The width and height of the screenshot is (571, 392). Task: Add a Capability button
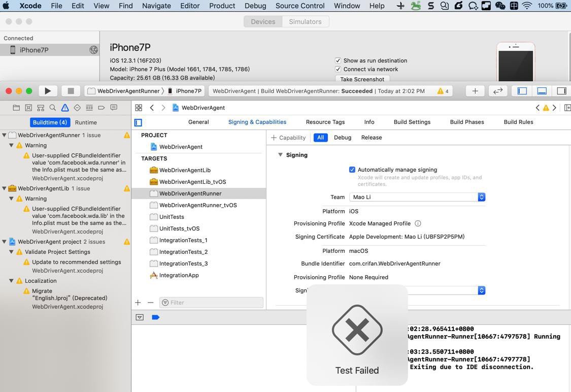[x=288, y=138]
